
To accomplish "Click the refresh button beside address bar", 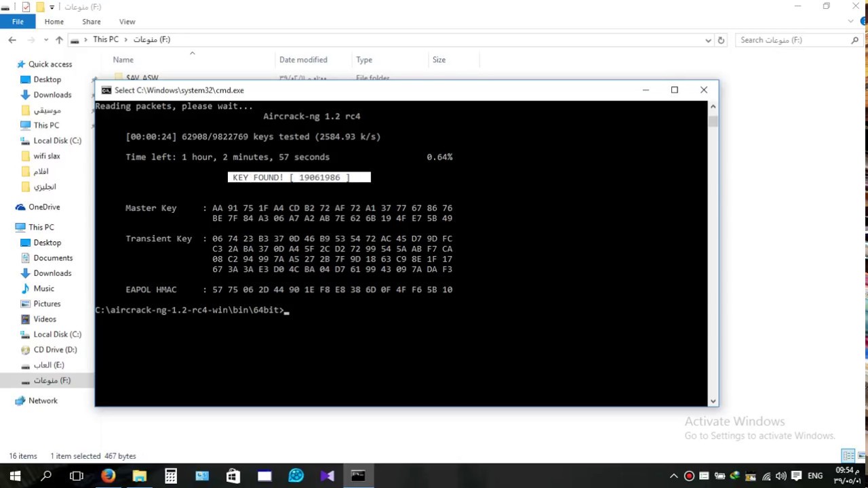I will [x=721, y=40].
